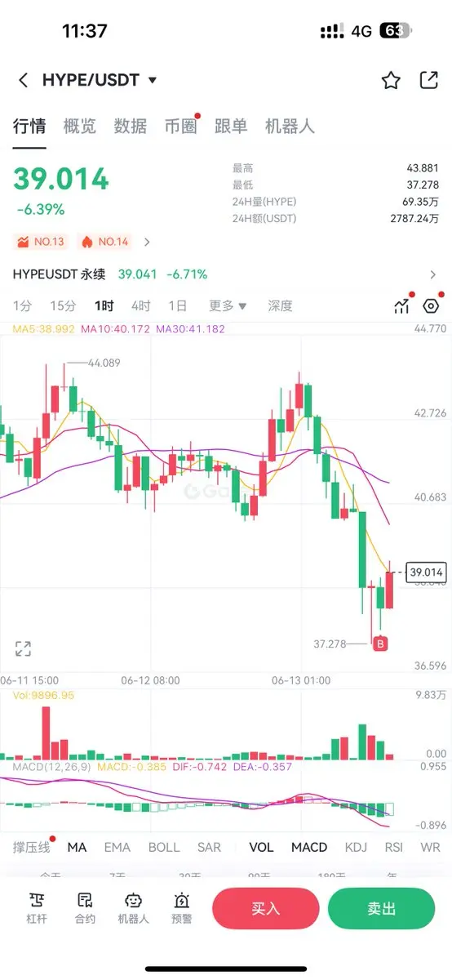
Task: Expand chart to fullscreen
Action: 23,649
